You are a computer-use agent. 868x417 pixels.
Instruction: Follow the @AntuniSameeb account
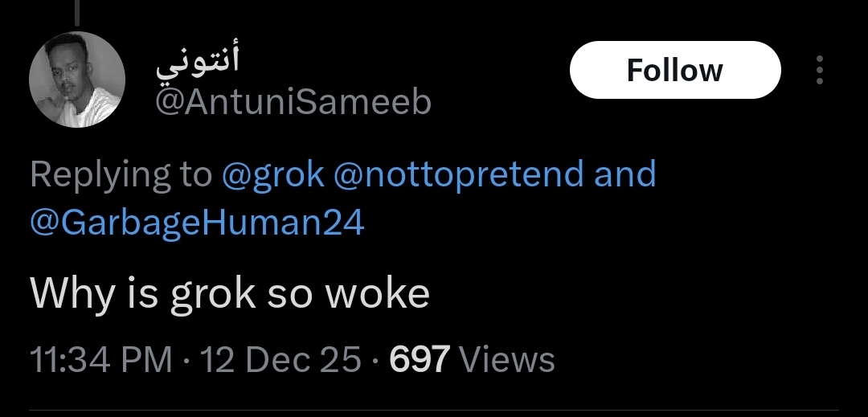coord(674,71)
